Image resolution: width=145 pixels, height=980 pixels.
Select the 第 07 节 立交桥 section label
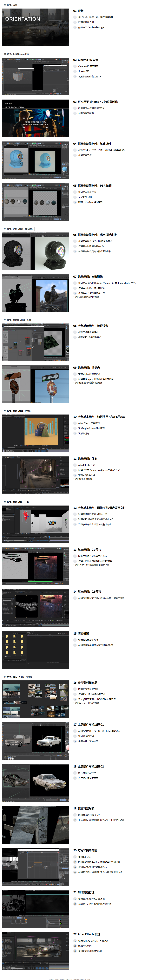18,677
